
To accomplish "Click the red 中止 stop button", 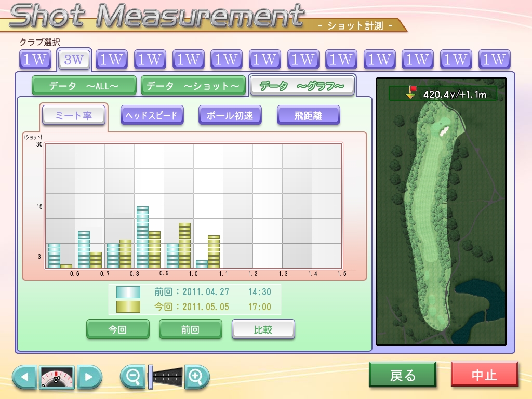I will [x=485, y=375].
